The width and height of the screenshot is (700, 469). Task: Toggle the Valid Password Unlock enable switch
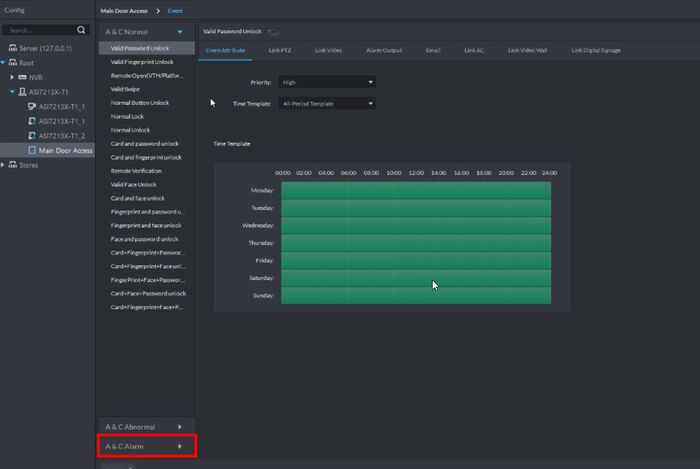coord(273,33)
